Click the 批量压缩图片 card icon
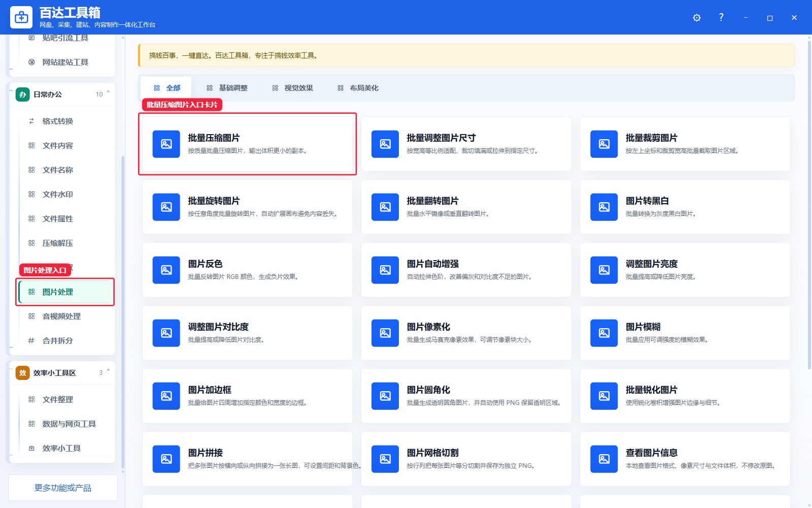The image size is (812, 508). point(166,144)
